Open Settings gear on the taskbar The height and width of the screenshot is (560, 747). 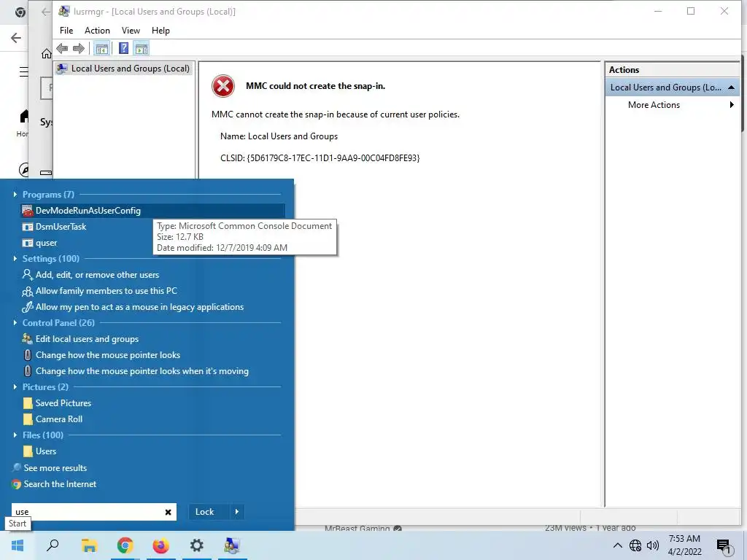point(197,545)
